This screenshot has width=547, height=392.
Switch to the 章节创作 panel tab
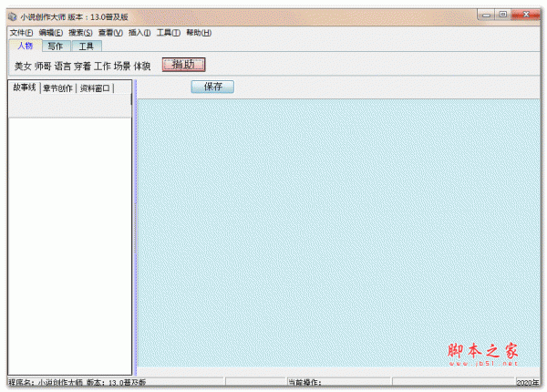(x=58, y=88)
